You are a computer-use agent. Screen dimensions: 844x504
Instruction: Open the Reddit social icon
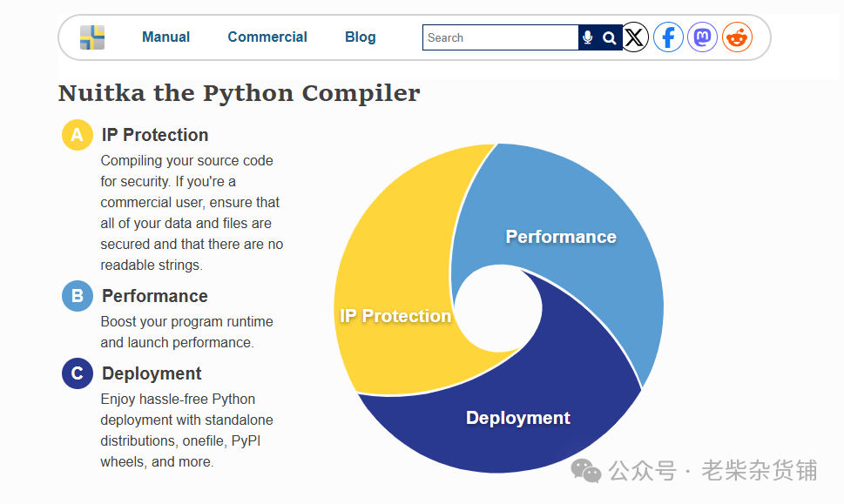pos(737,37)
